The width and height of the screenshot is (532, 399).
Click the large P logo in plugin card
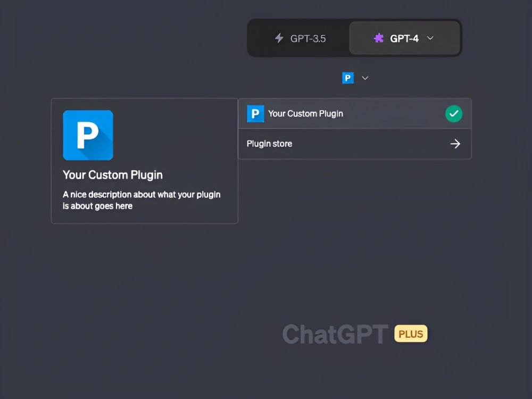(x=88, y=135)
